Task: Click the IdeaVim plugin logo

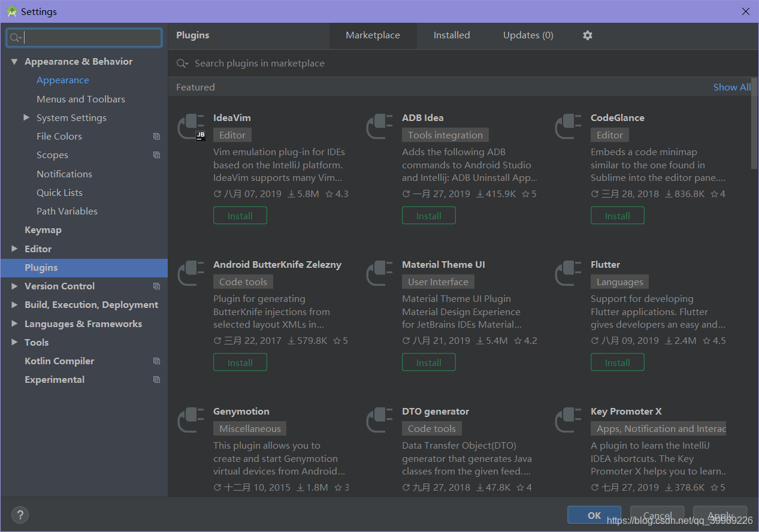Action: (x=190, y=126)
